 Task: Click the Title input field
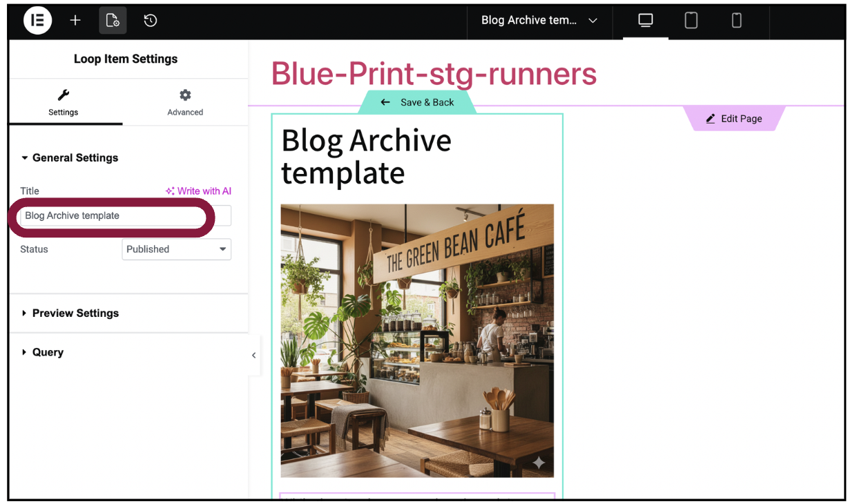click(x=124, y=216)
